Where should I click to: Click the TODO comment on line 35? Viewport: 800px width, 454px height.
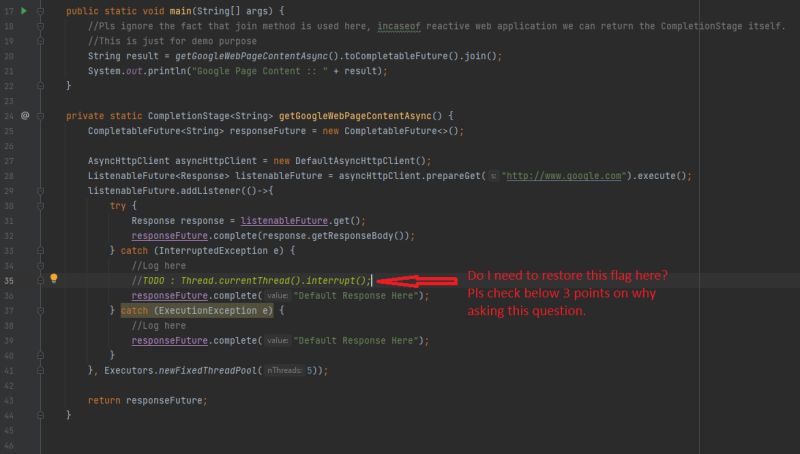pos(251,281)
